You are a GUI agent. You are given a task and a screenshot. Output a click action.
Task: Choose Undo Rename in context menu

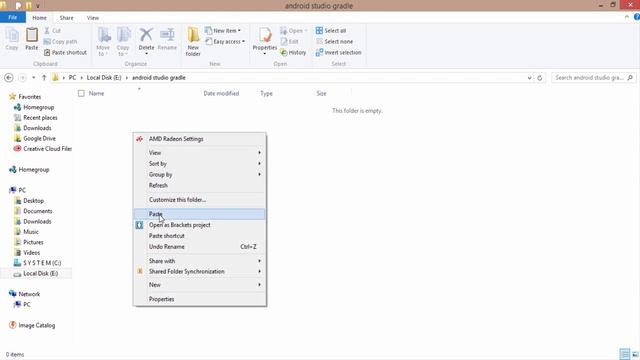[200, 247]
